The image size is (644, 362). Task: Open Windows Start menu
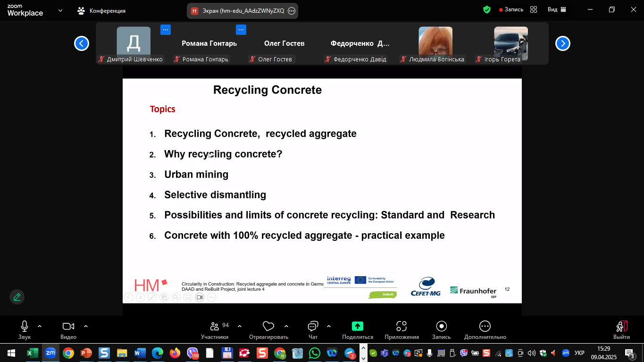click(x=11, y=353)
